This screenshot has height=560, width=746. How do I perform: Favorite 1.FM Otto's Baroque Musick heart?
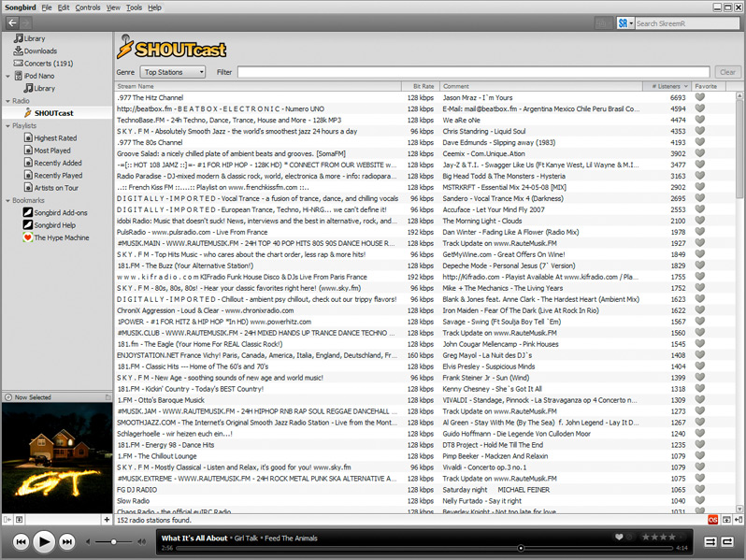699,399
